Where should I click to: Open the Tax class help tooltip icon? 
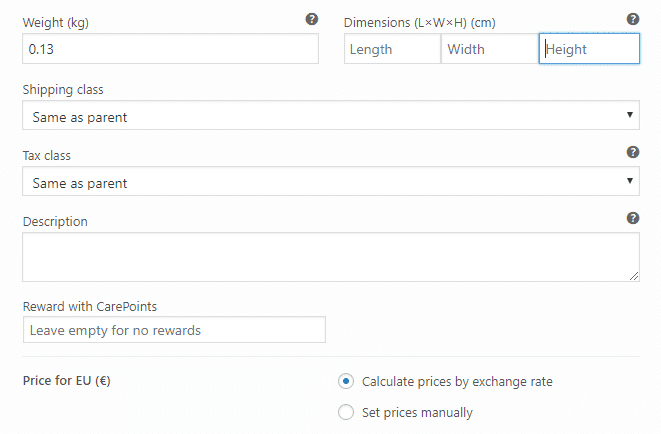633,152
